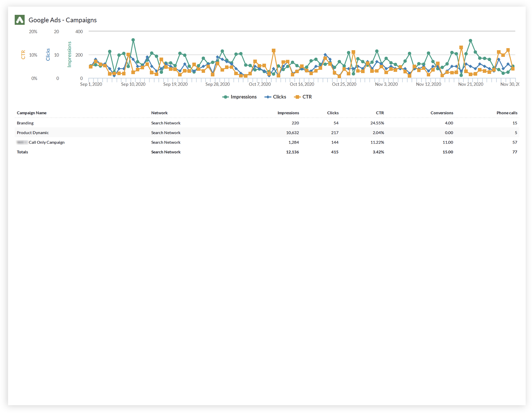Sort table by Campaign Name column
532x413 pixels.
[x=32, y=113]
